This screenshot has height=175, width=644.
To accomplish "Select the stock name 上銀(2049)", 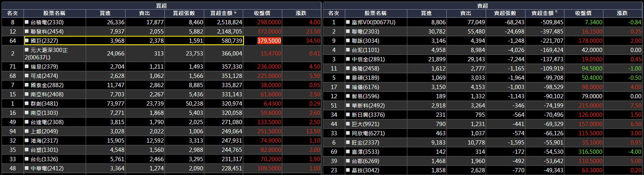I will (44, 131).
